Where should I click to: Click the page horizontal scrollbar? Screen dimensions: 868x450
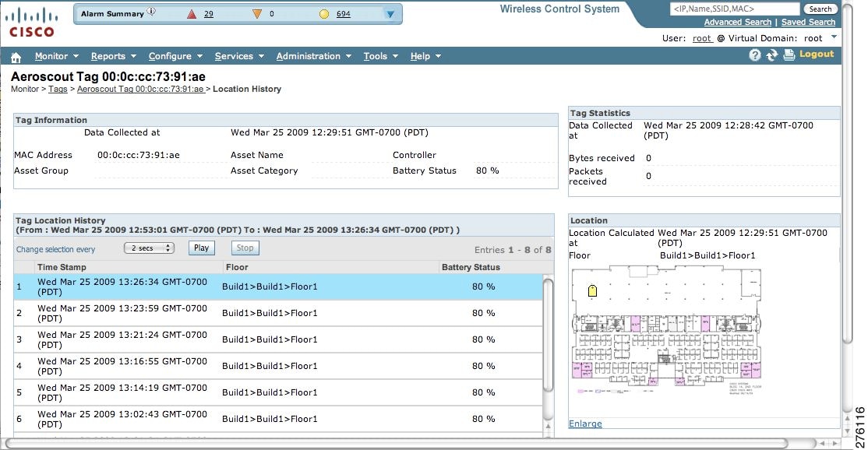point(396,443)
